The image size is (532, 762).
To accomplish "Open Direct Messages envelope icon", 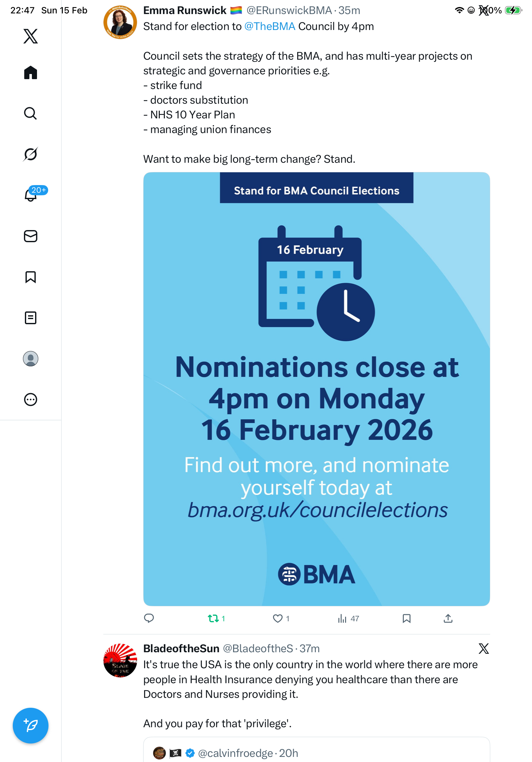I will [31, 236].
